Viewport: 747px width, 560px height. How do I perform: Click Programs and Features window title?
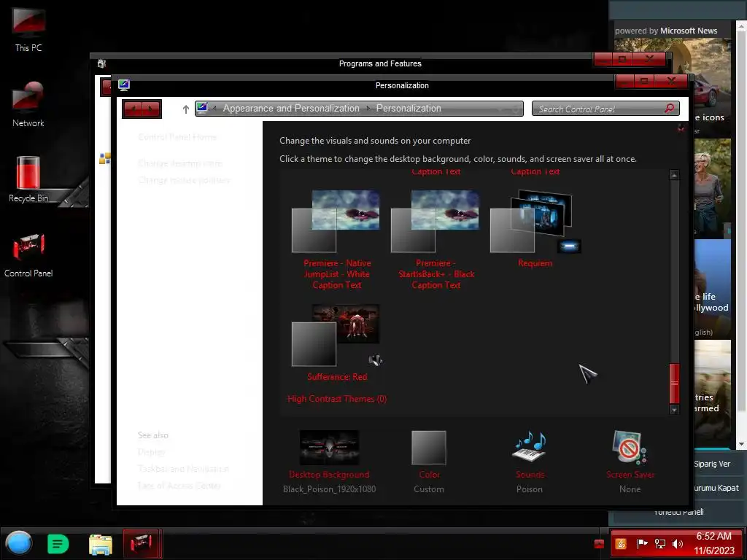click(x=380, y=63)
